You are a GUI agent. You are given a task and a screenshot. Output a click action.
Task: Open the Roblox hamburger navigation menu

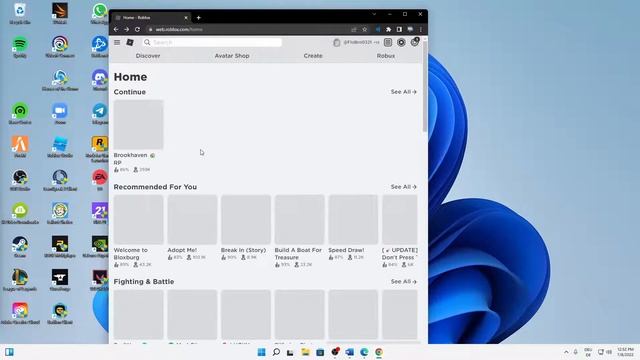(x=117, y=42)
